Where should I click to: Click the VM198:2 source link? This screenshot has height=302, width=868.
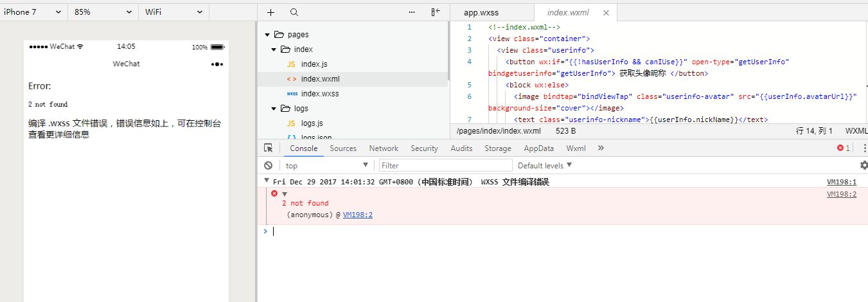coord(357,215)
